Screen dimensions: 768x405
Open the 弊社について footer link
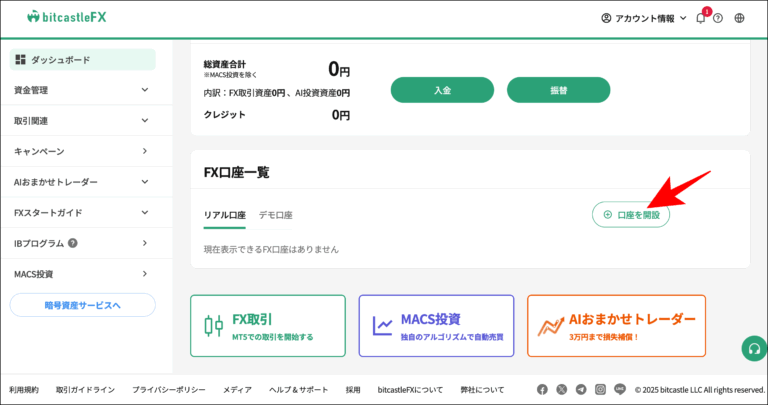482,390
